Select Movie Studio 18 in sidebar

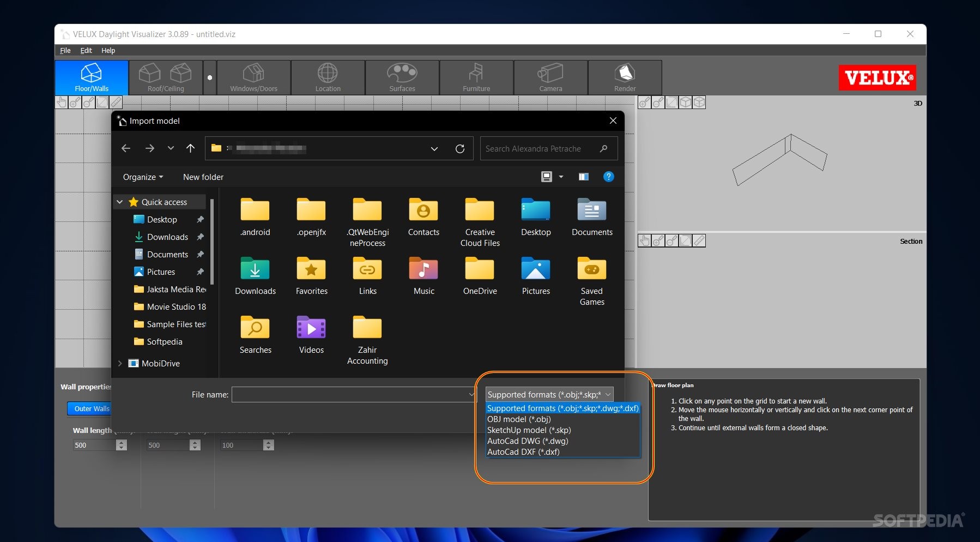[x=169, y=306]
